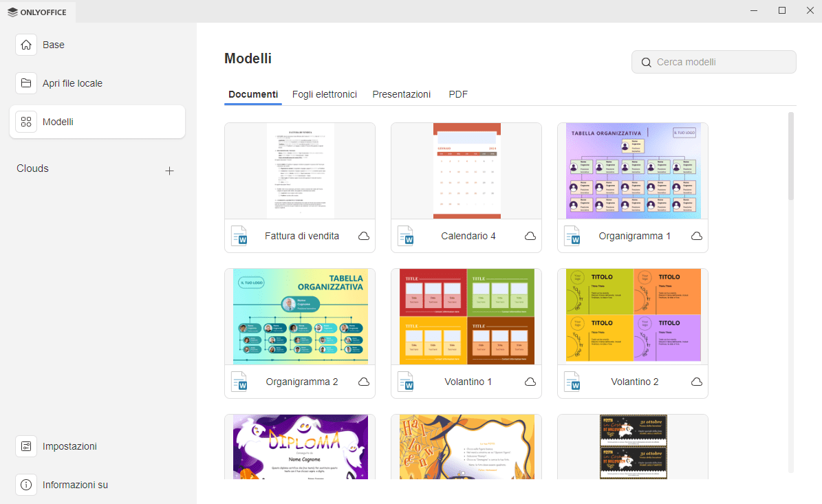Click the cloud icon on Organigramma 2

coord(364,382)
